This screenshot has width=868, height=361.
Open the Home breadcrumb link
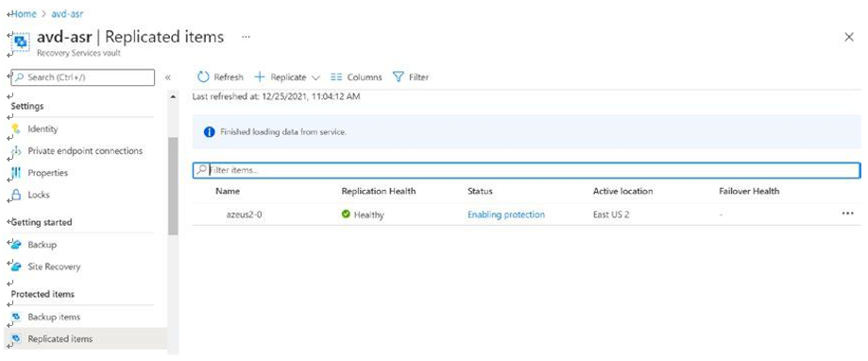(24, 14)
